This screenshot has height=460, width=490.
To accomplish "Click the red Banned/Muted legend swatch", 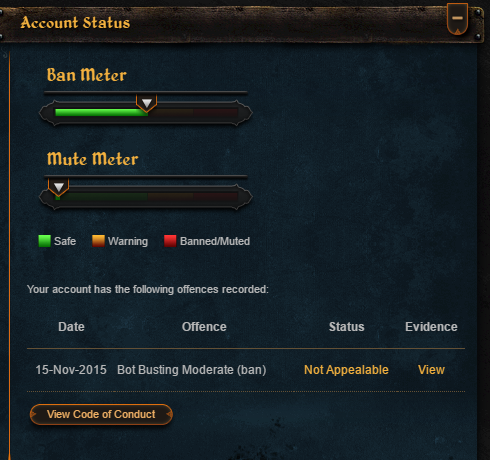I will click(x=170, y=241).
